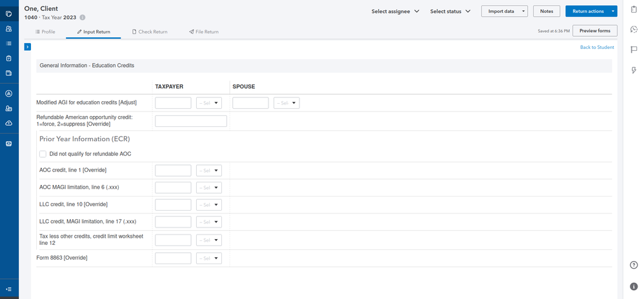Screen dimensions: 644x299
Task: Open the help question mark icon
Action: pos(634,265)
